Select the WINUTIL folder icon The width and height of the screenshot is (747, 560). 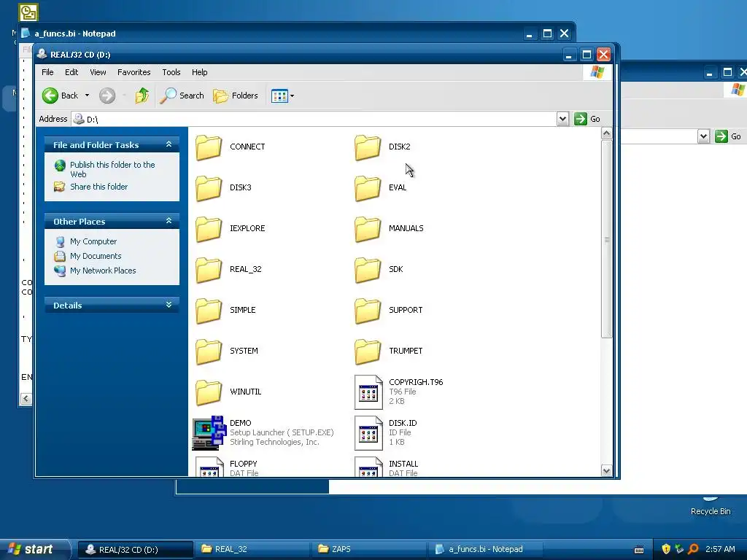[x=209, y=393]
